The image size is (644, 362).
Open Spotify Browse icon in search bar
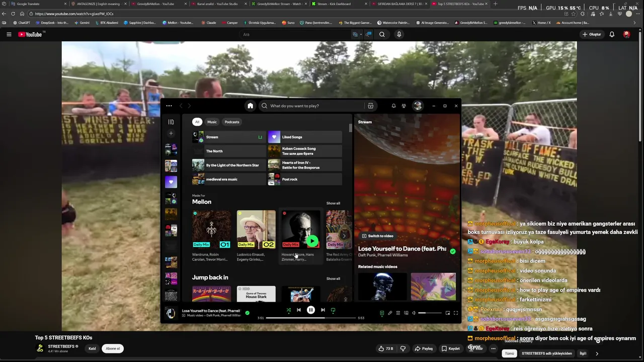click(370, 106)
